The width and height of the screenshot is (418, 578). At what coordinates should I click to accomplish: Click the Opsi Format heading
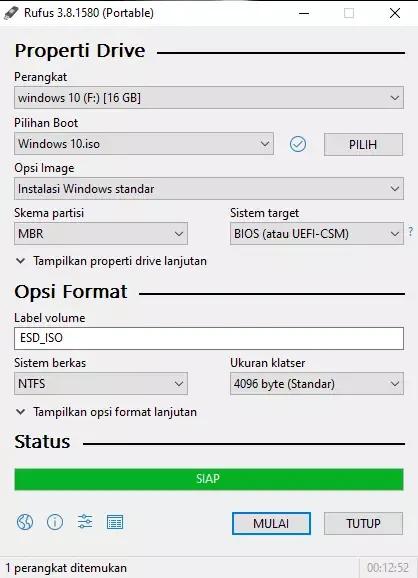71,292
